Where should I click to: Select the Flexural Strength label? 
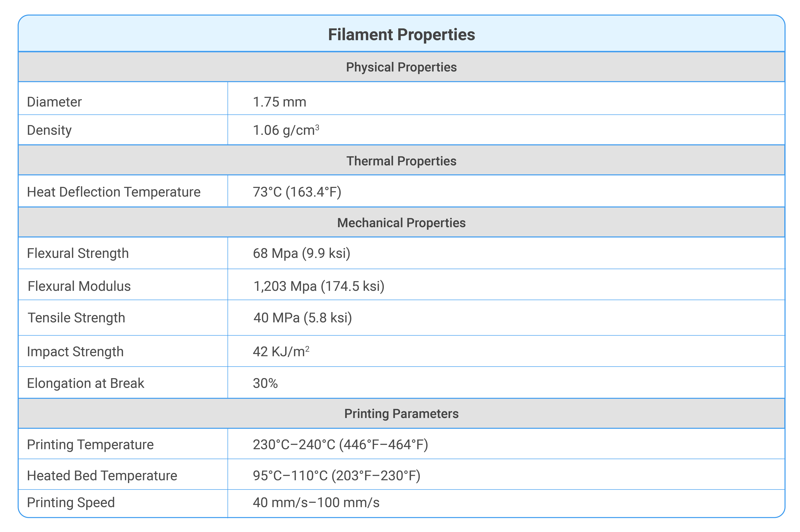[78, 253]
